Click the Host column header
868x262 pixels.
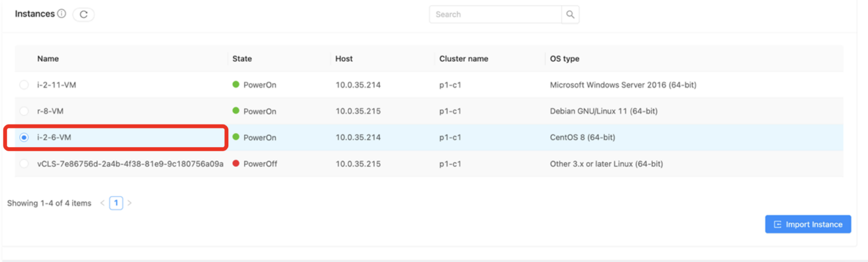[x=344, y=59]
